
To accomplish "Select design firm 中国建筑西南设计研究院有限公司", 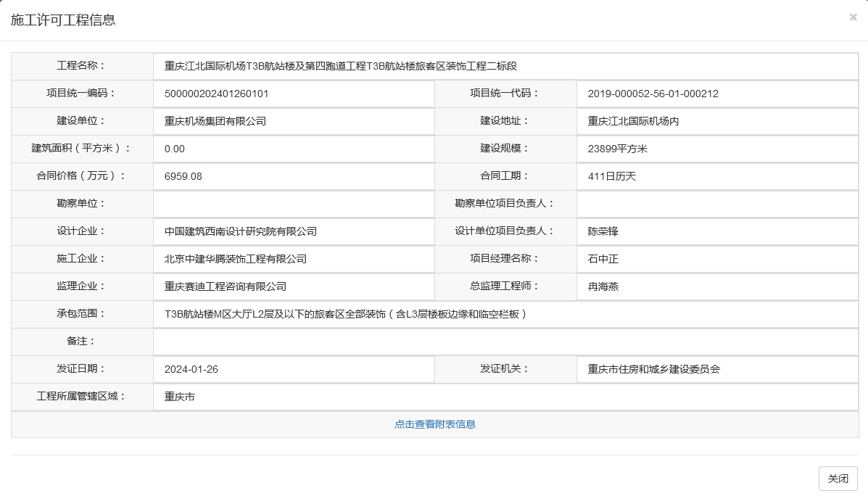I will (x=241, y=231).
